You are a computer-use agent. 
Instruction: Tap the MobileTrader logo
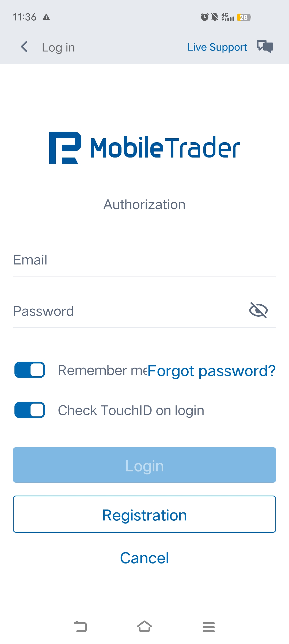point(145,148)
